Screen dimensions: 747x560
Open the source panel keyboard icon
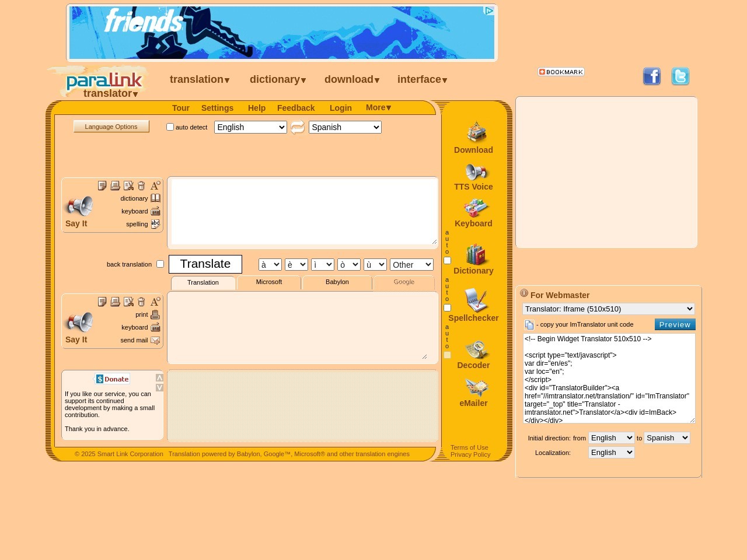155,211
